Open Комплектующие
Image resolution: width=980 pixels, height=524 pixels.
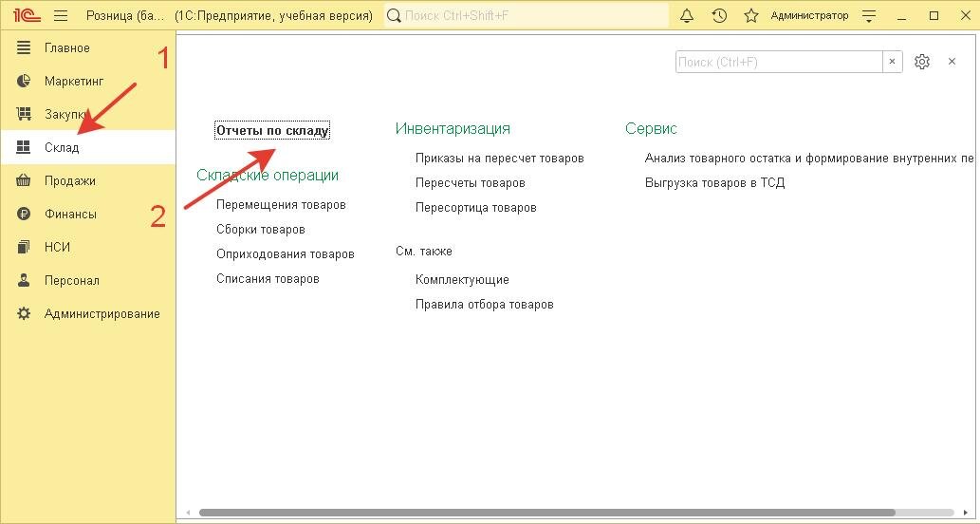[463, 279]
